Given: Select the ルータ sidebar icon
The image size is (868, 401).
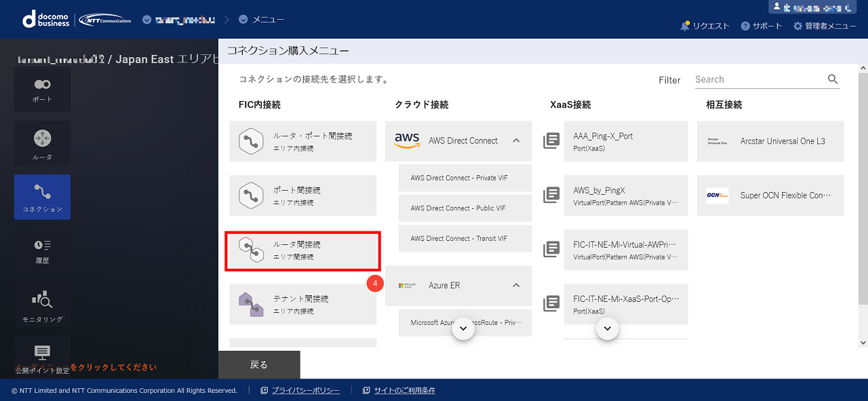Looking at the screenshot, I should pyautogui.click(x=42, y=142).
